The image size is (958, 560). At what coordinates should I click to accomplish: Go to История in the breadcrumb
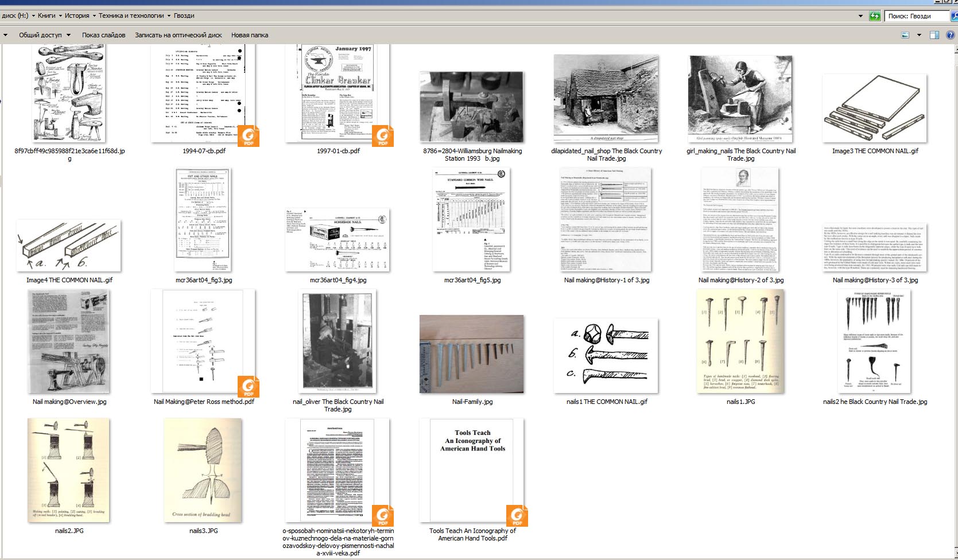click(x=77, y=15)
